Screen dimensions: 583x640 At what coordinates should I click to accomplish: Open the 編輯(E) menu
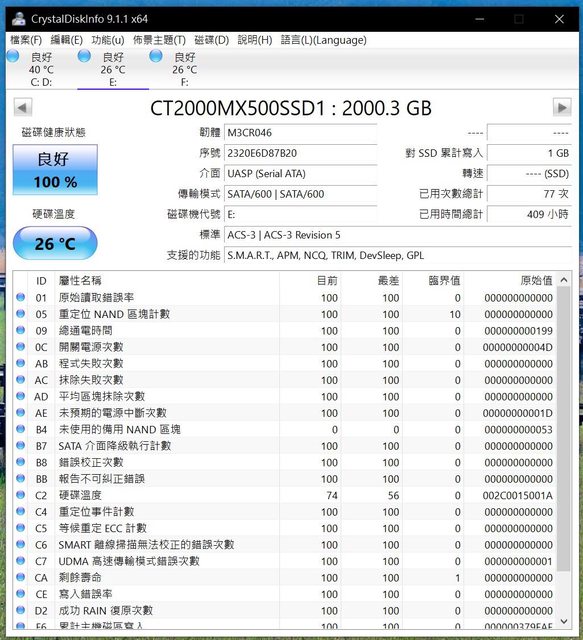[67, 40]
